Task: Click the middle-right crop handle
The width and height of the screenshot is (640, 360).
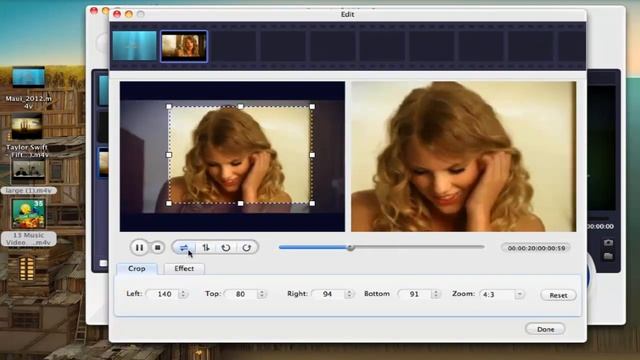Action: [x=312, y=155]
